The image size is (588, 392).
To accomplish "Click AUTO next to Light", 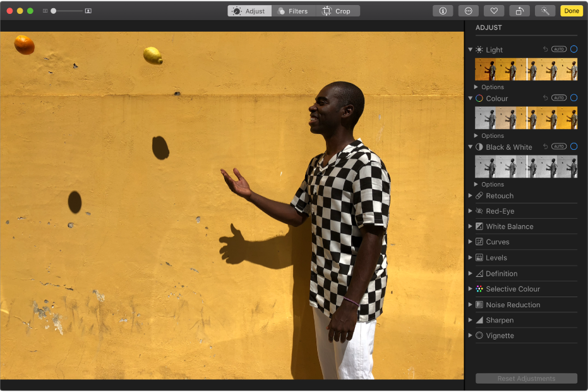I will tap(558, 49).
